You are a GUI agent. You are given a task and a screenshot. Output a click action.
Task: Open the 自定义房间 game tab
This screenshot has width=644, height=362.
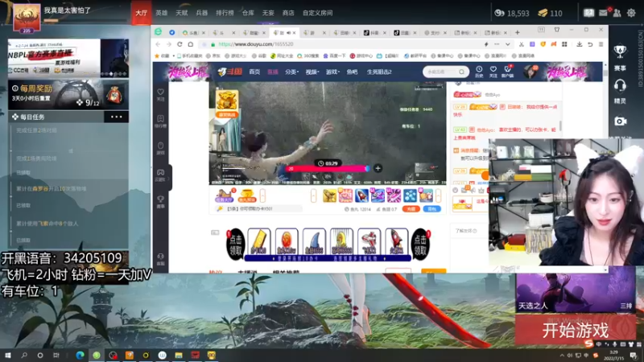pyautogui.click(x=317, y=13)
